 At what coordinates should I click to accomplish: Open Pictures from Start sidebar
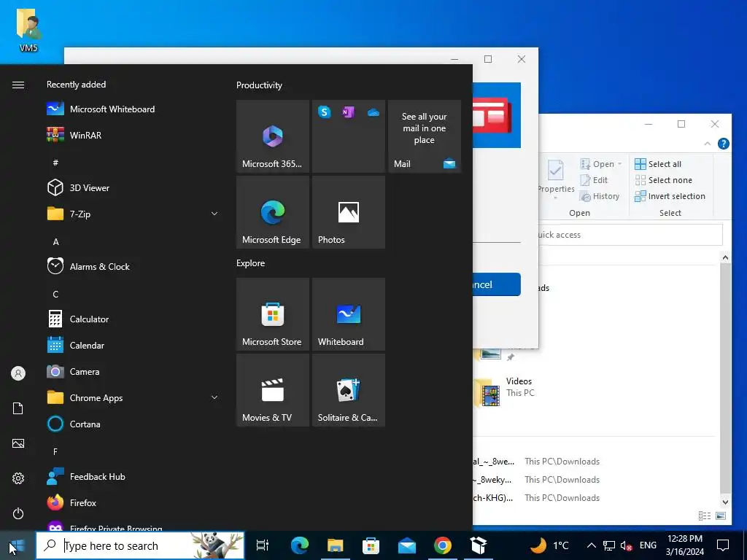click(x=18, y=443)
